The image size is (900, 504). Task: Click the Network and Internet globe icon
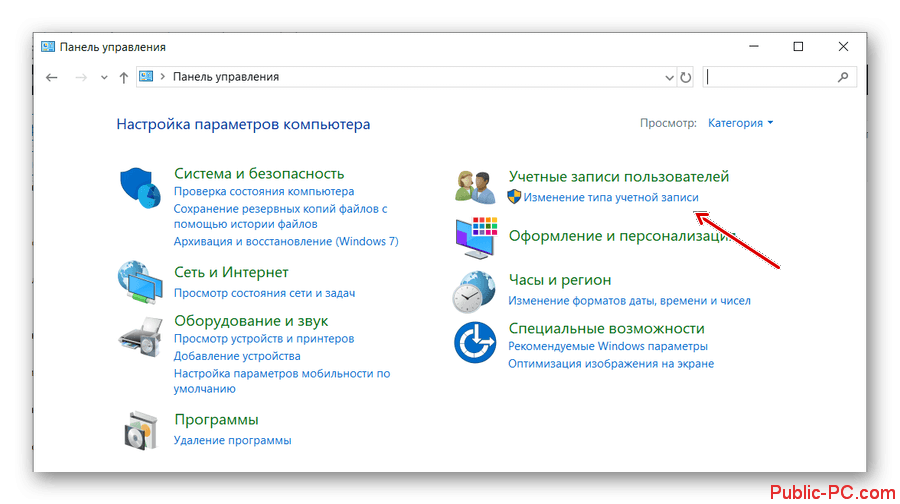[x=140, y=282]
